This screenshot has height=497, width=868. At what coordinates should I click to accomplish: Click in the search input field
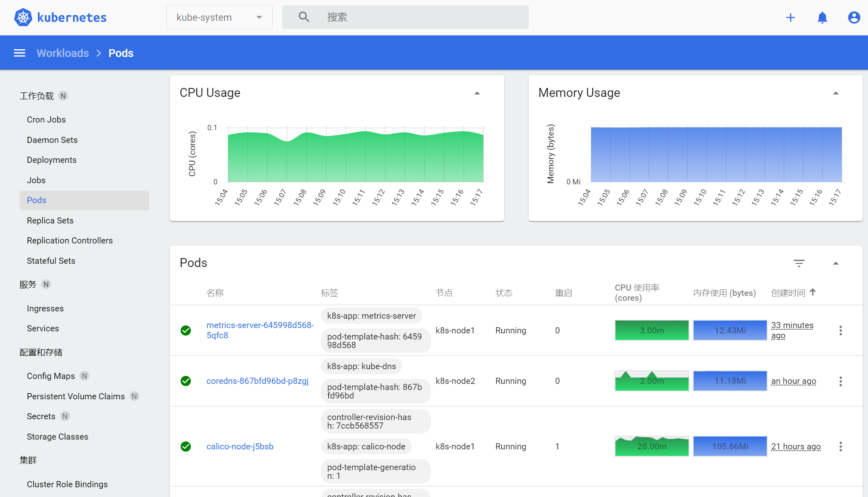click(424, 18)
